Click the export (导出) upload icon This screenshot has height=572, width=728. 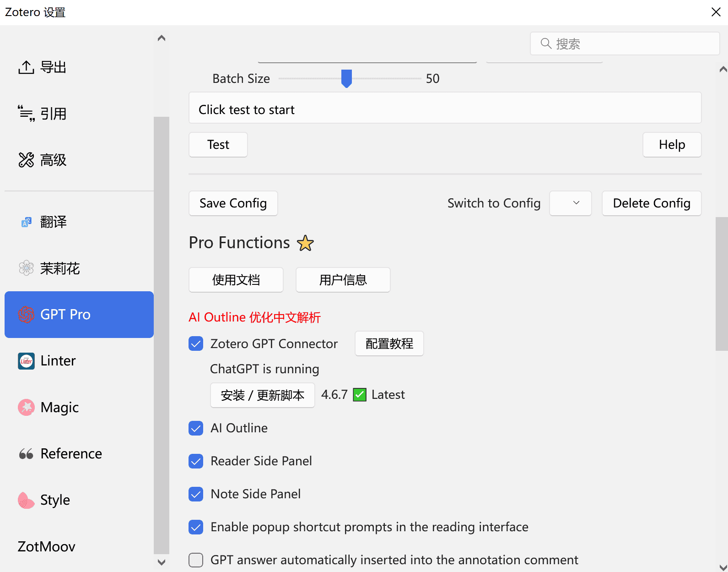click(26, 67)
